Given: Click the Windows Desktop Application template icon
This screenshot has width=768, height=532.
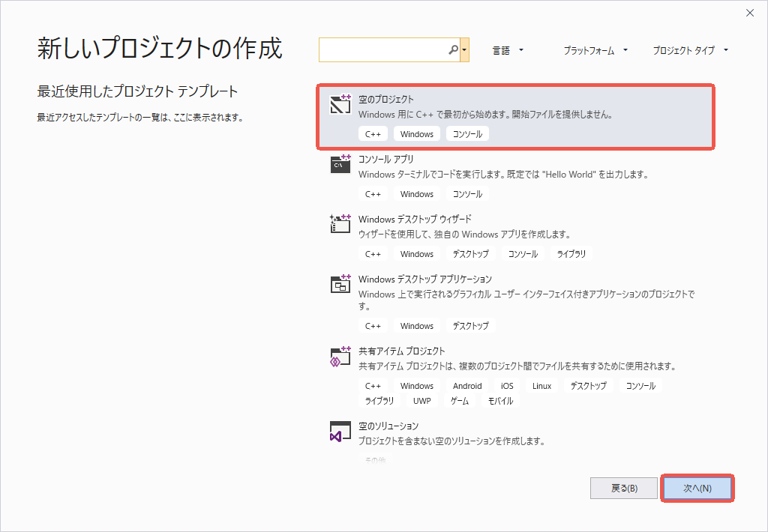Looking at the screenshot, I should [x=340, y=284].
